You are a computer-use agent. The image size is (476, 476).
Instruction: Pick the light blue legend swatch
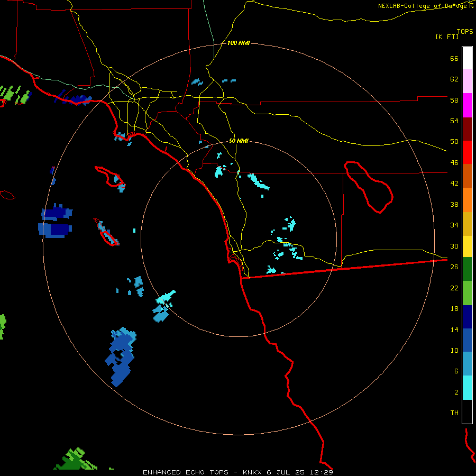click(467, 363)
